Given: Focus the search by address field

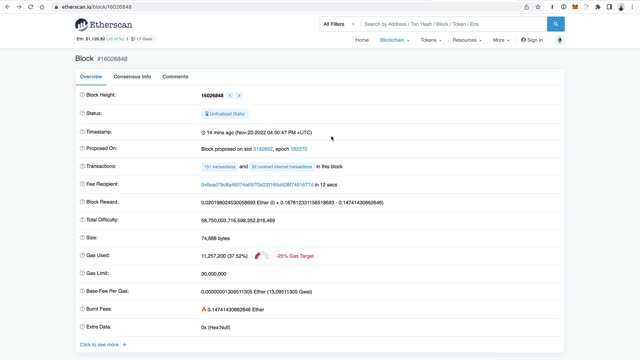Looking at the screenshot, I should (x=453, y=24).
